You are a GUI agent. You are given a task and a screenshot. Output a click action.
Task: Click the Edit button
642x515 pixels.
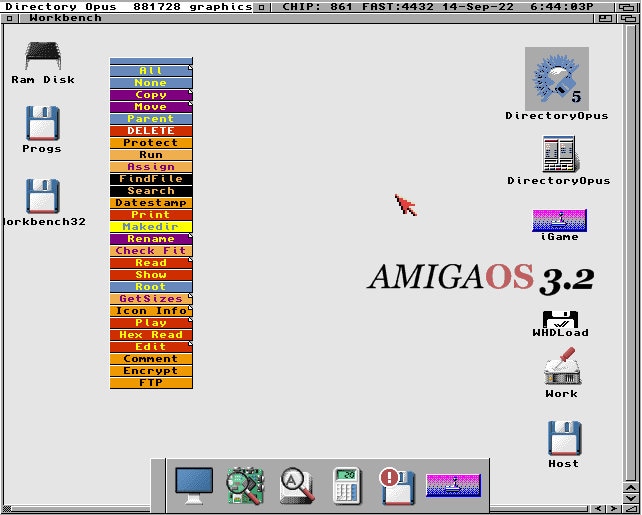(151, 347)
